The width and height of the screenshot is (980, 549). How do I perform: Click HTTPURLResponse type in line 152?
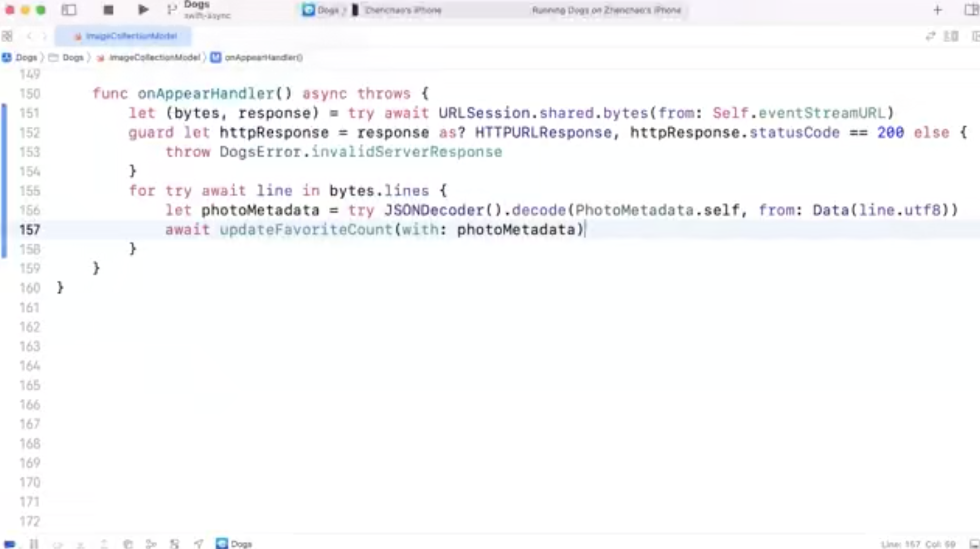click(543, 132)
